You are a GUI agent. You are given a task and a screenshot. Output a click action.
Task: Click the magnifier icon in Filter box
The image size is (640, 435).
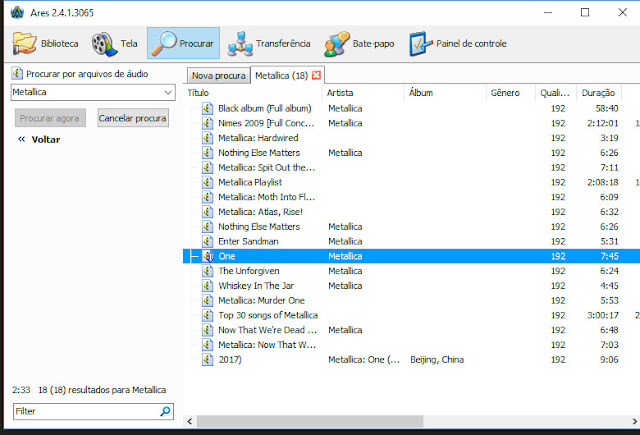165,411
